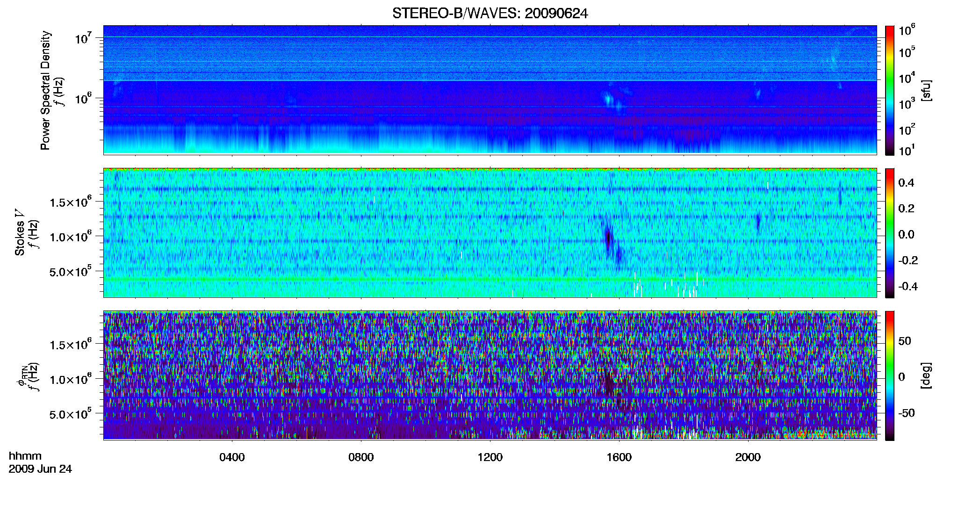Click the 10^5 label on sfu color bar
The image size is (980, 505).
[907, 51]
